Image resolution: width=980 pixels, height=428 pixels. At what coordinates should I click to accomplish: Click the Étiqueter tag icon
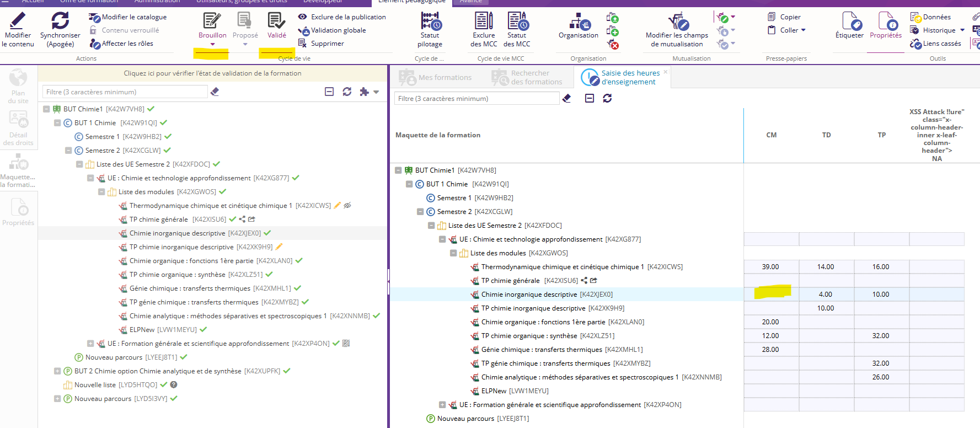click(849, 22)
